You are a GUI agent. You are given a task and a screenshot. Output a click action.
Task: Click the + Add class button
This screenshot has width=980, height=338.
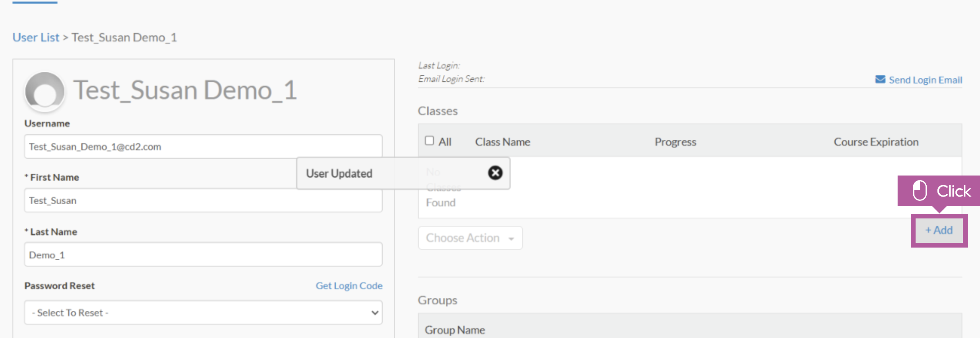pos(939,230)
